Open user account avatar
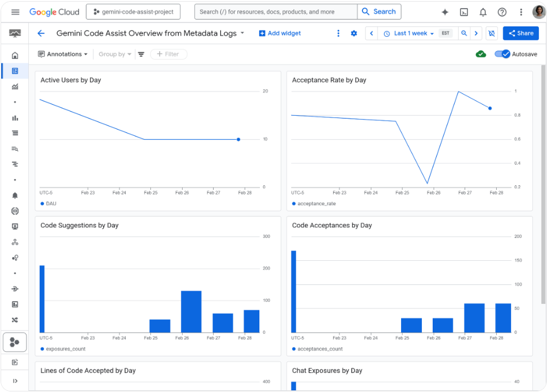Image resolution: width=548 pixels, height=392 pixels. coord(539,12)
